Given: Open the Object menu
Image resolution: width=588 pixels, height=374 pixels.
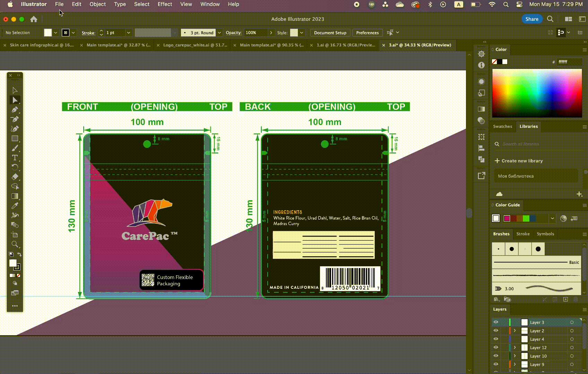Looking at the screenshot, I should (97, 4).
